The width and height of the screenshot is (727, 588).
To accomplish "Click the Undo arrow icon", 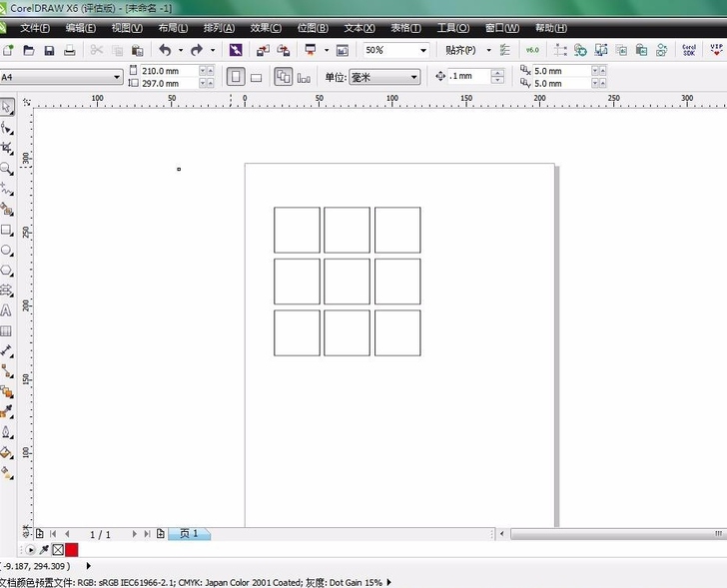I will (x=165, y=50).
